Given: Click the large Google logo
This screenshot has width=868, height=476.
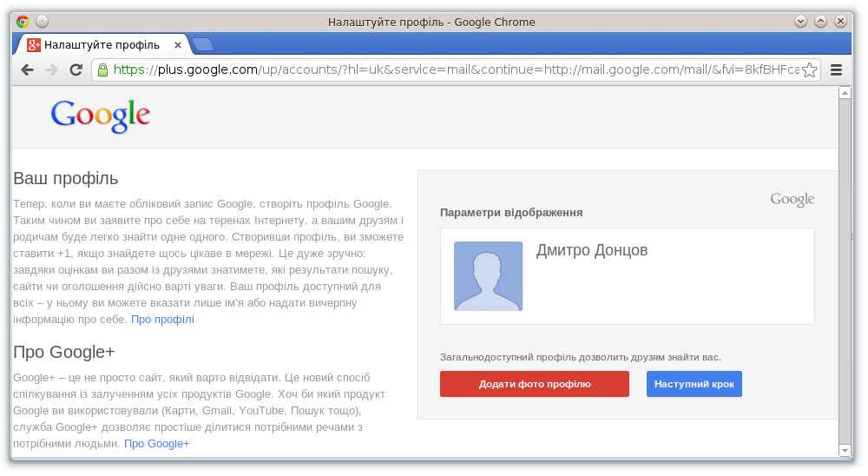Looking at the screenshot, I should [100, 116].
